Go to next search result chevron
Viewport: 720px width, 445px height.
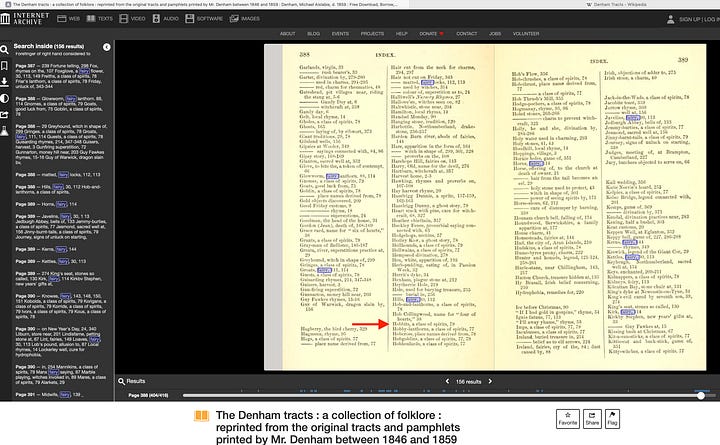(x=490, y=381)
